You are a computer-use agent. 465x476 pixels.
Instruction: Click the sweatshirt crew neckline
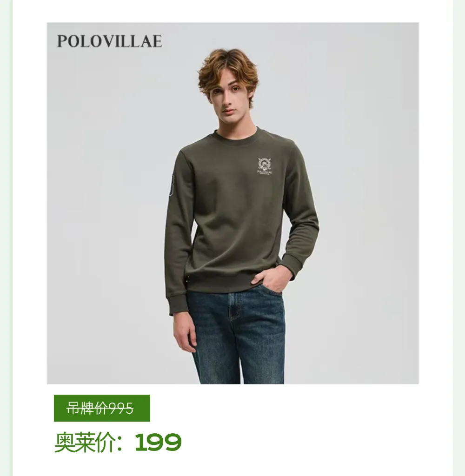[238, 137]
